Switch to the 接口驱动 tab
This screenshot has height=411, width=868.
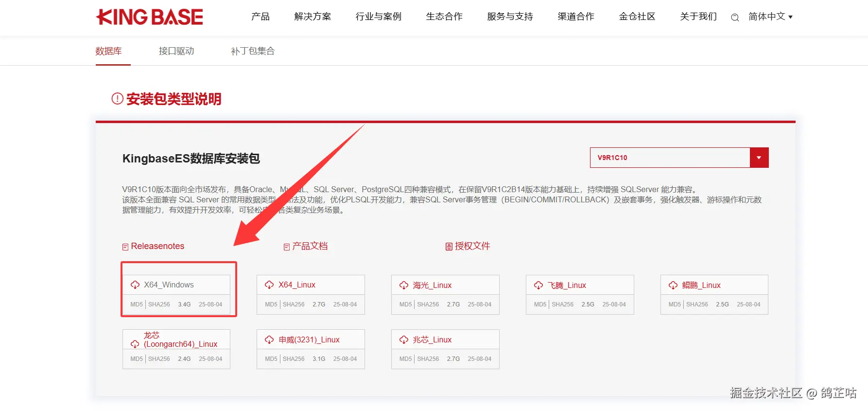click(x=176, y=51)
